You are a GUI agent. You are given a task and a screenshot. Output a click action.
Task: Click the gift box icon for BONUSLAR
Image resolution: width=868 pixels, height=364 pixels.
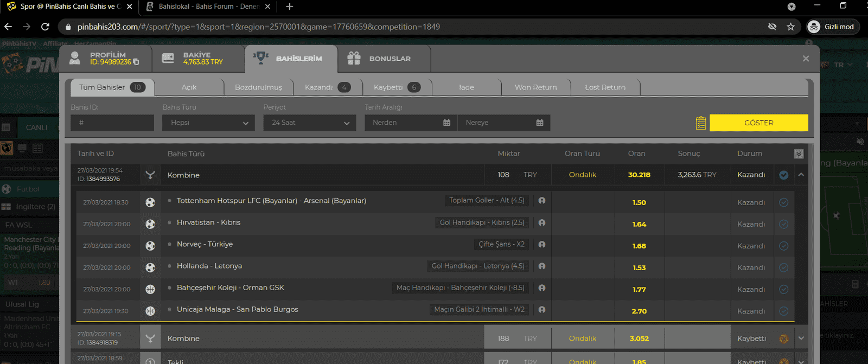[354, 58]
